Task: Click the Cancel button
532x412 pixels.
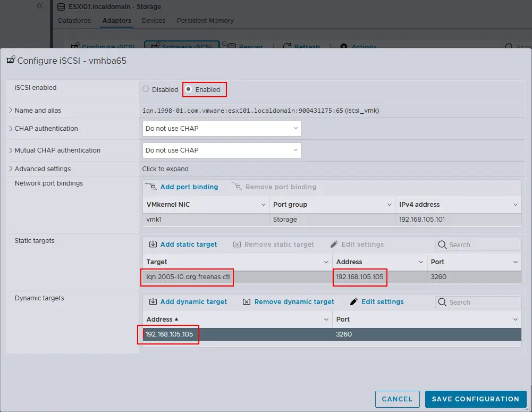Action: click(x=397, y=399)
